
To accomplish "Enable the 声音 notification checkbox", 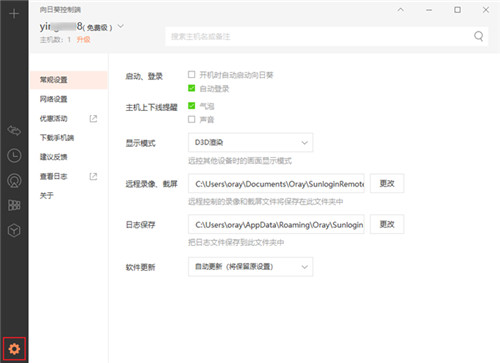I will coord(191,119).
